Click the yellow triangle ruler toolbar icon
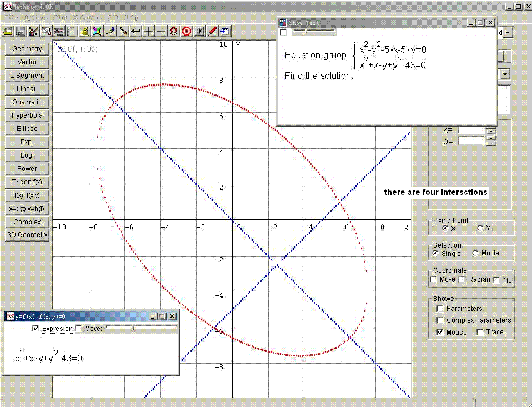The width and height of the screenshot is (532, 407). pyautogui.click(x=84, y=31)
